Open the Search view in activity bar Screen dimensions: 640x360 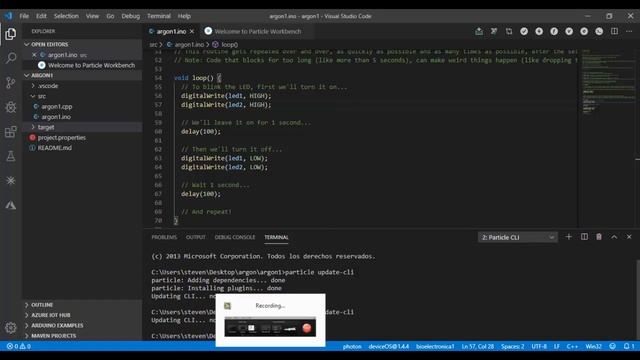click(11, 58)
